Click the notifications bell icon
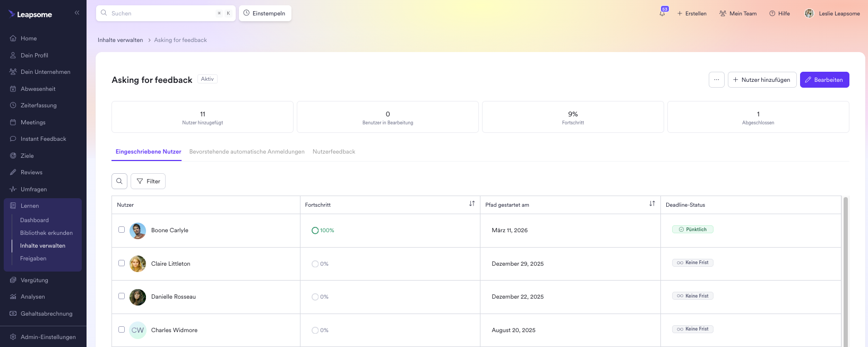The image size is (868, 347). point(663,13)
